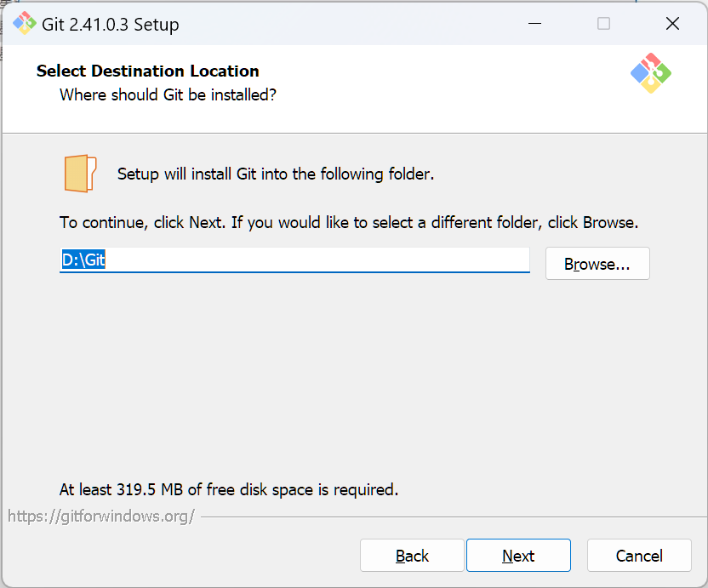Click the 'Select Destination Location' heading
Screen dimensions: 708x588
pos(147,71)
